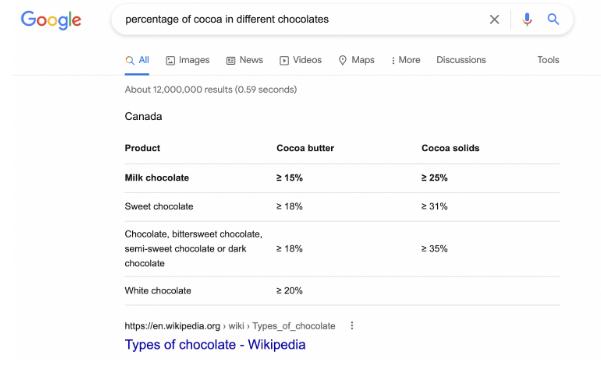Image resolution: width=601 pixels, height=368 pixels.
Task: Click the White chocolate row label
Action: 158,291
